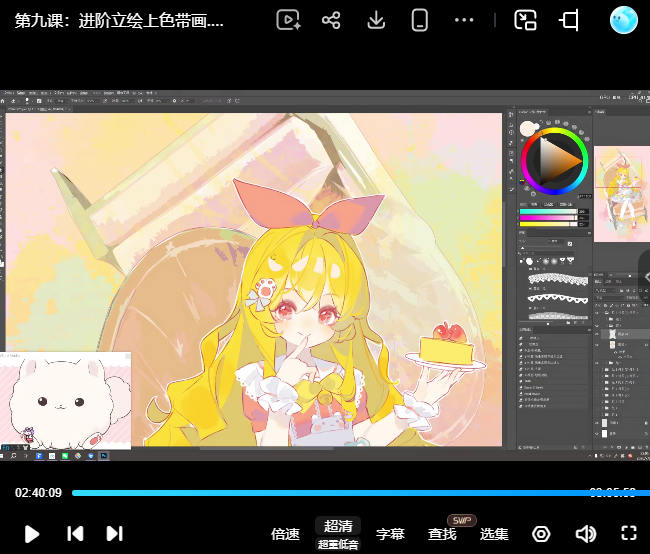
Task: Enter fullscreen mode
Action: [629, 534]
